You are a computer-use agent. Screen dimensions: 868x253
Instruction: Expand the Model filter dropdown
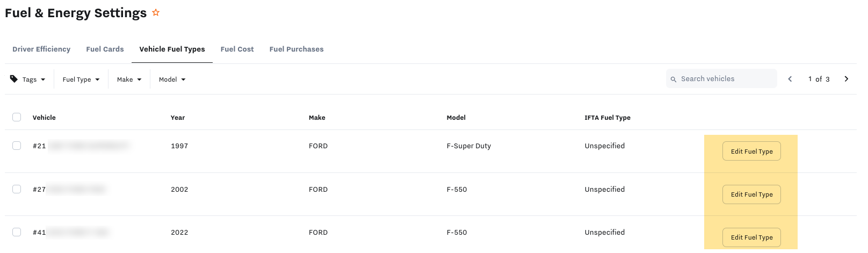tap(172, 79)
